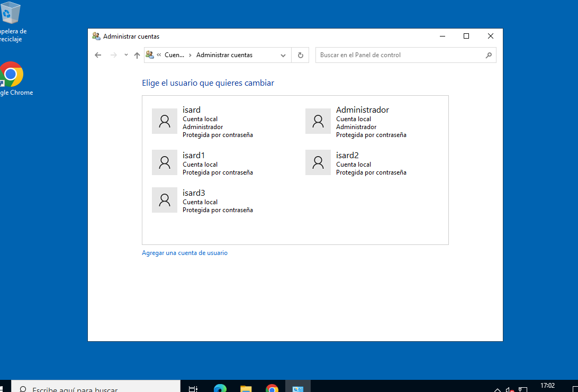
Task: Expand the recent locations dropdown arrow
Action: (126, 55)
